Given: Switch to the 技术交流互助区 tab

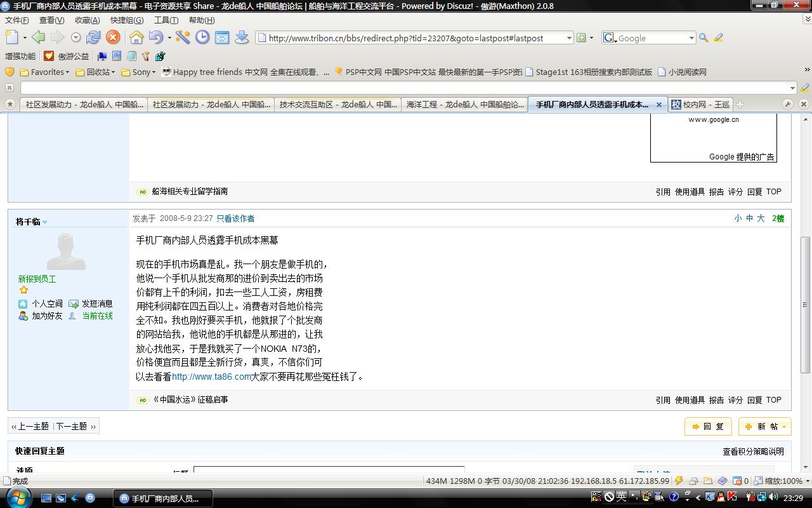Looking at the screenshot, I should [x=337, y=104].
